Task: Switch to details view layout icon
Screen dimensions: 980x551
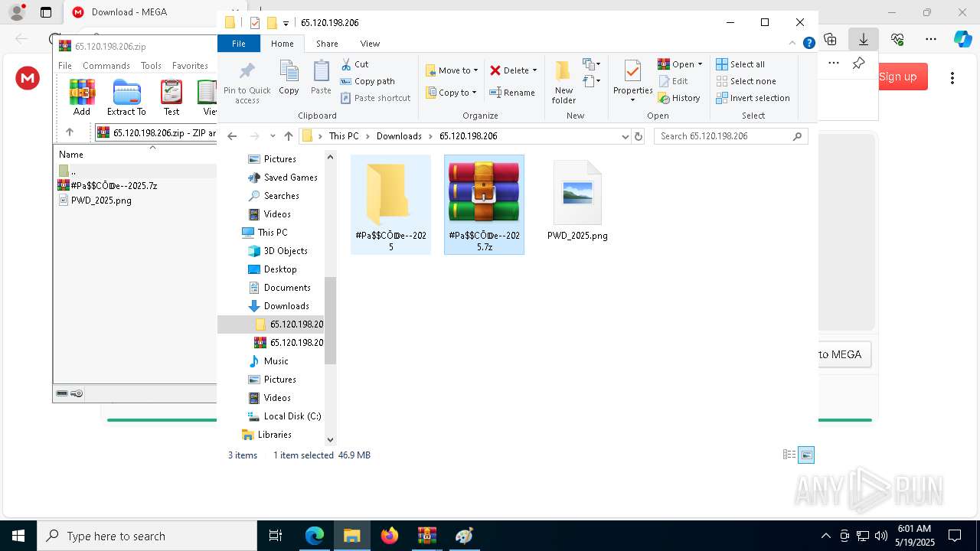Action: click(x=789, y=455)
